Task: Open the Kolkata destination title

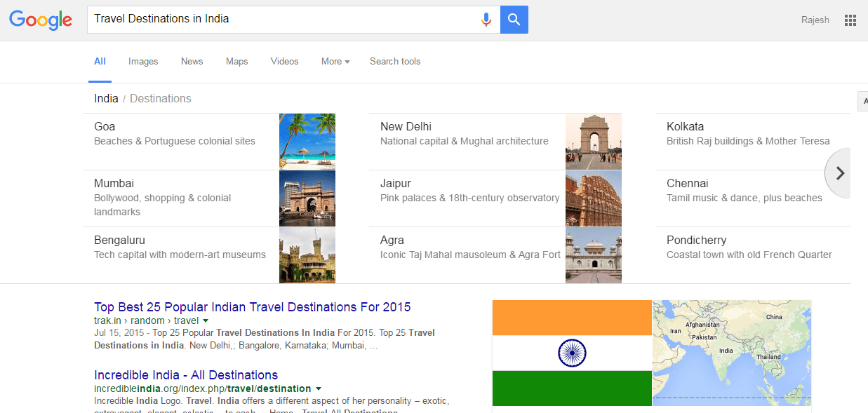Action: pyautogui.click(x=685, y=127)
